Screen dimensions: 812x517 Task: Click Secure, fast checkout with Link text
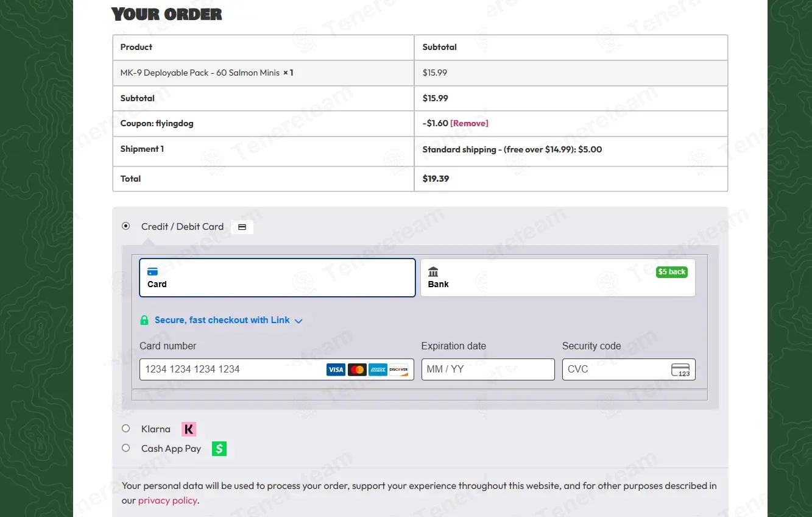(x=222, y=320)
